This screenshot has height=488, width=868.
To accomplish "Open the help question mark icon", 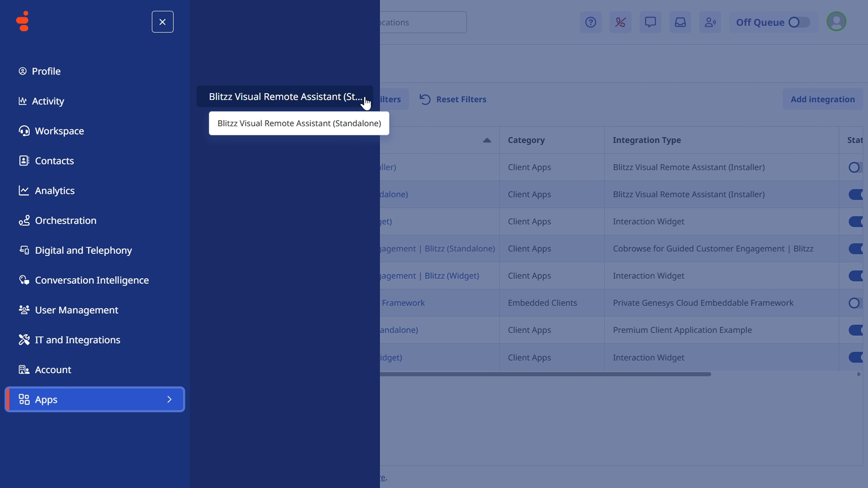I will pyautogui.click(x=590, y=22).
